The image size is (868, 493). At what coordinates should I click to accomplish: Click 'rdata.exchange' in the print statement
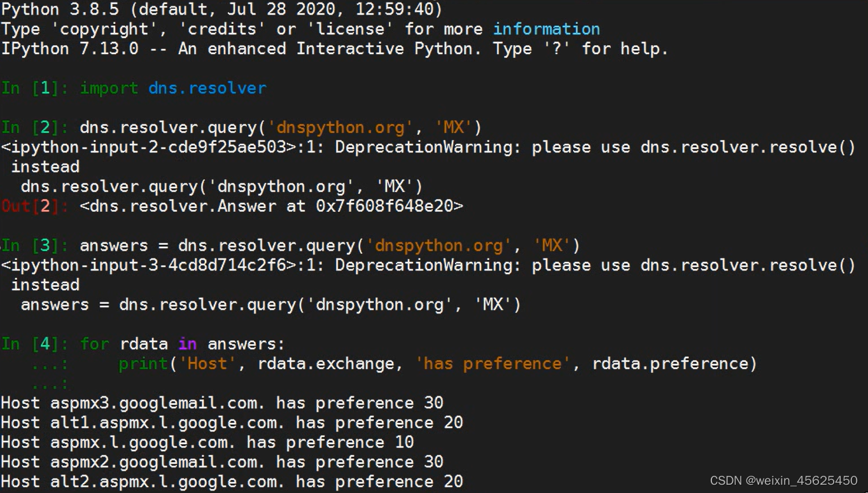325,364
